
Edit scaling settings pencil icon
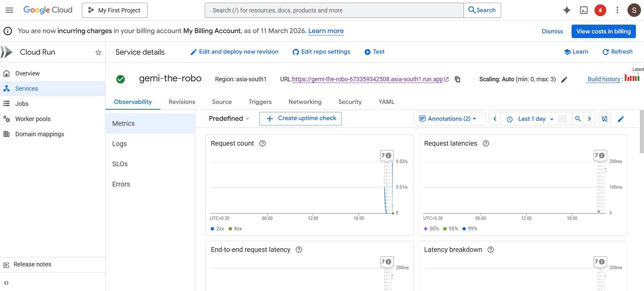564,80
